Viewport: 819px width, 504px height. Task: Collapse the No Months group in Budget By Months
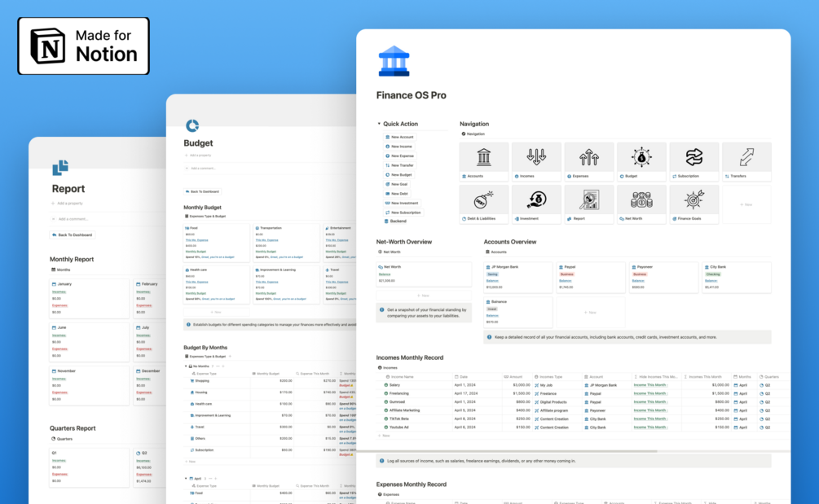[186, 366]
